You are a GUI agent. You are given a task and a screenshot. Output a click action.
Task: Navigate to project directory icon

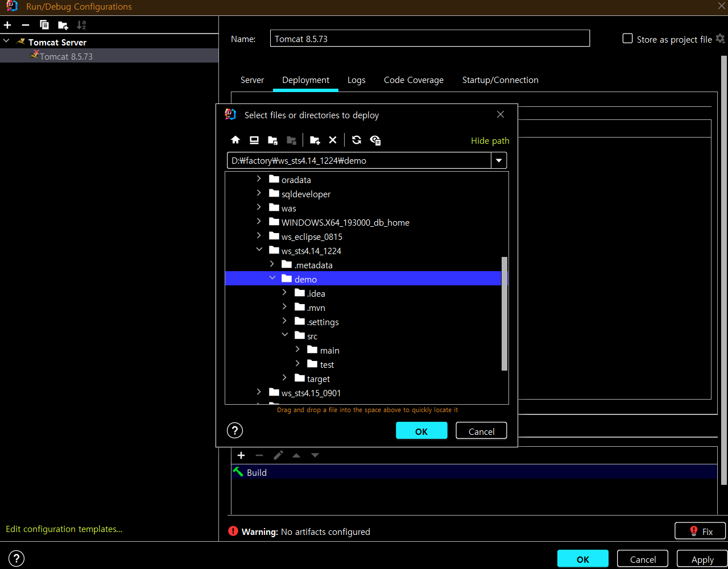tap(273, 140)
